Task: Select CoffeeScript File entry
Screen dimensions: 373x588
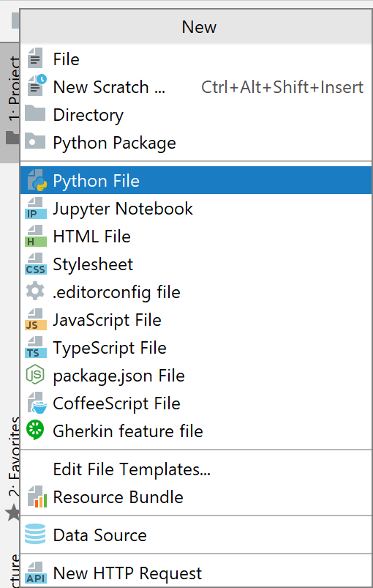Action: (196, 403)
